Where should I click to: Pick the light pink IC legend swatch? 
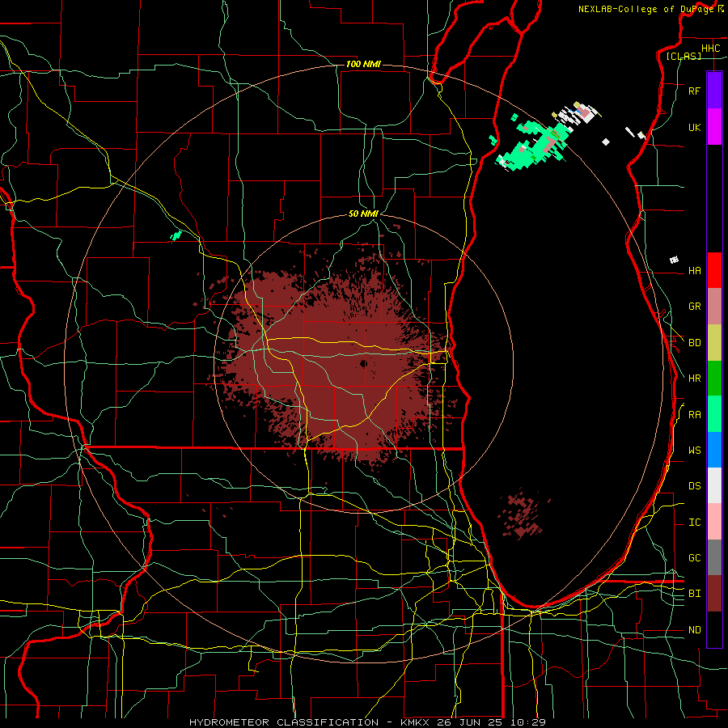click(x=714, y=522)
